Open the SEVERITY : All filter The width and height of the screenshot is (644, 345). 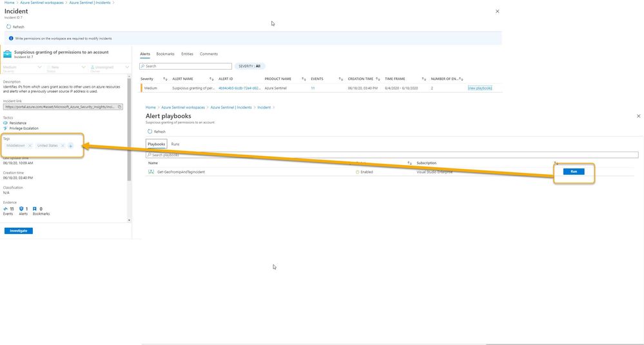(x=249, y=66)
